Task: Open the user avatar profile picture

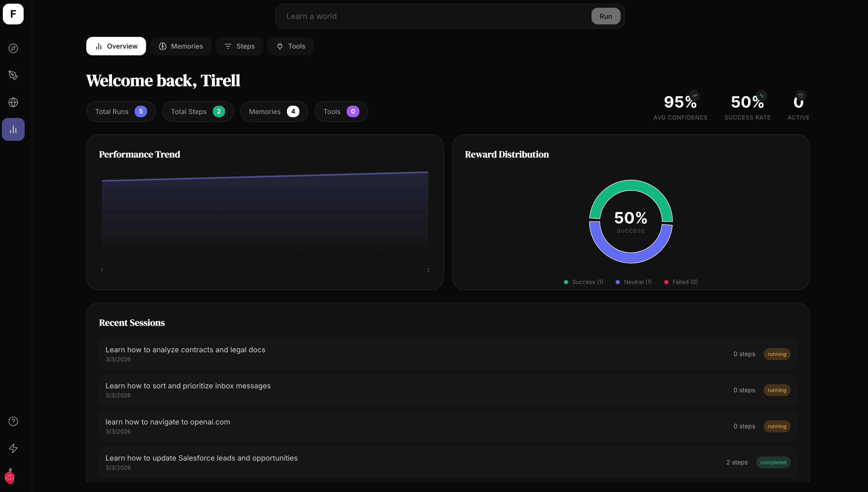Action: coord(10,476)
